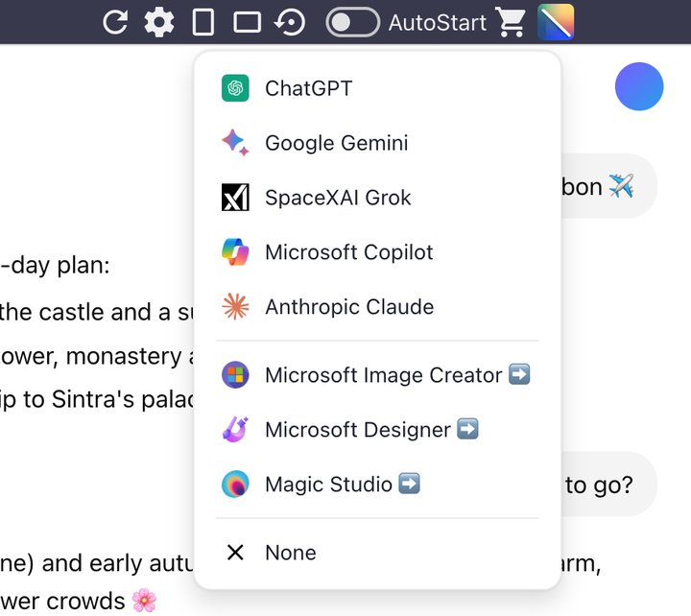Click arrow beside Microsoft Image Creator
The width and height of the screenshot is (691, 616).
[x=519, y=374]
